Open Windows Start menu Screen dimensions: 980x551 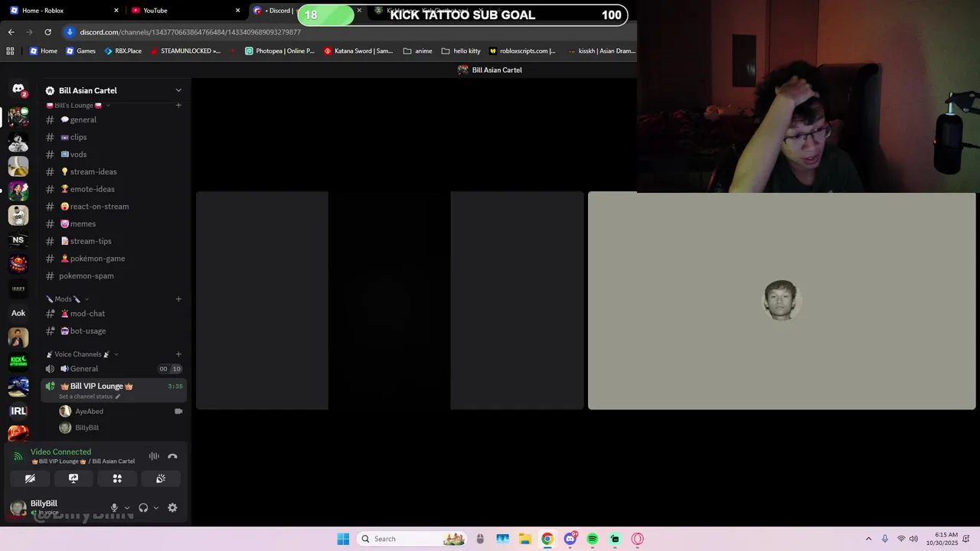point(343,539)
